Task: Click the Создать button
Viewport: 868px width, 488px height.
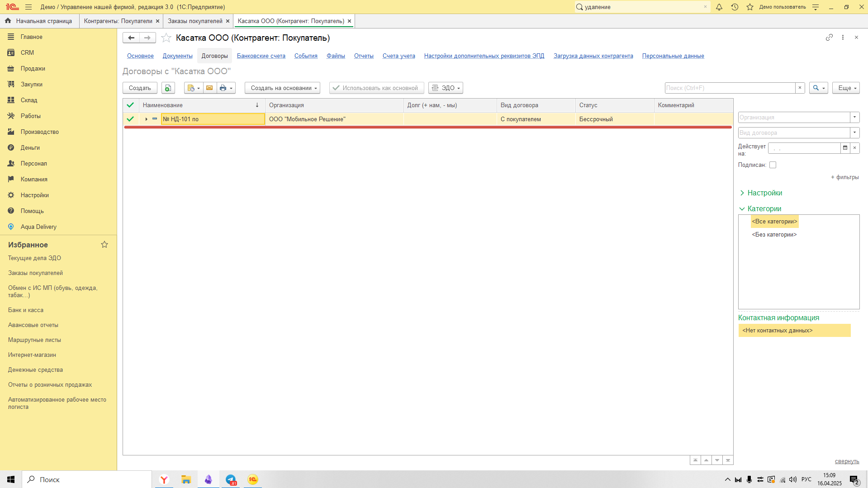Action: point(140,88)
